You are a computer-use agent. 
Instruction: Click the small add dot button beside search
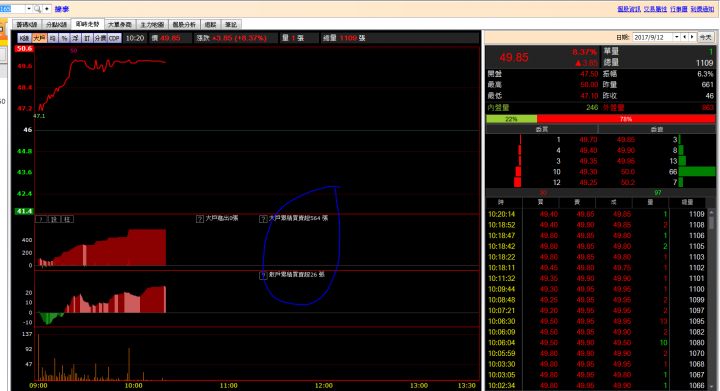[x=46, y=9]
